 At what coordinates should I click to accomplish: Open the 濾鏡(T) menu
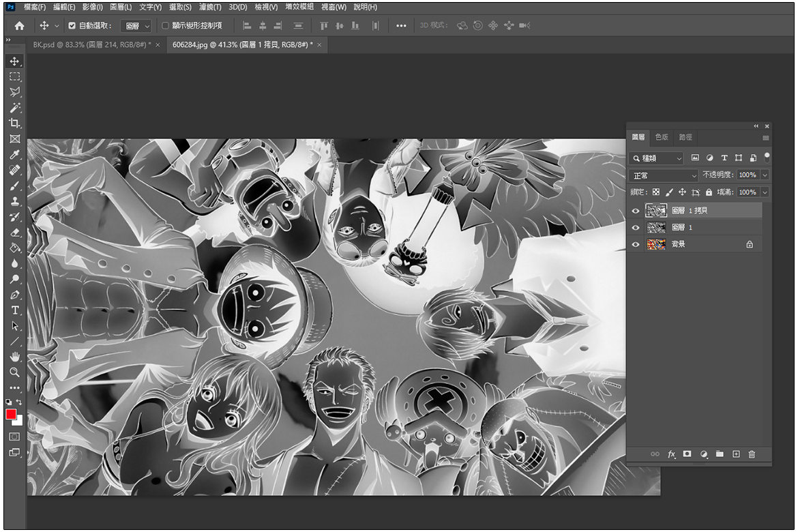pyautogui.click(x=210, y=7)
